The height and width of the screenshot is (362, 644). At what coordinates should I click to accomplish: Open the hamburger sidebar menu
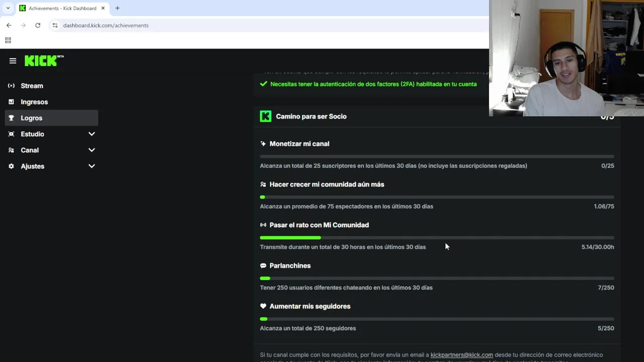(13, 61)
